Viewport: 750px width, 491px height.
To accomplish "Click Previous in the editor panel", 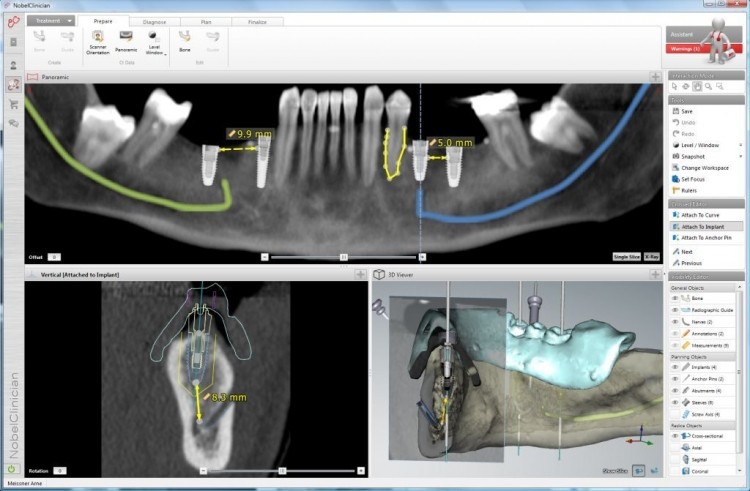I will (x=687, y=263).
